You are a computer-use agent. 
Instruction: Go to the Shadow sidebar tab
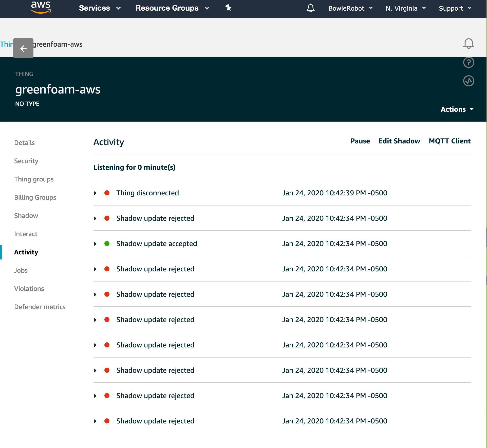click(26, 216)
